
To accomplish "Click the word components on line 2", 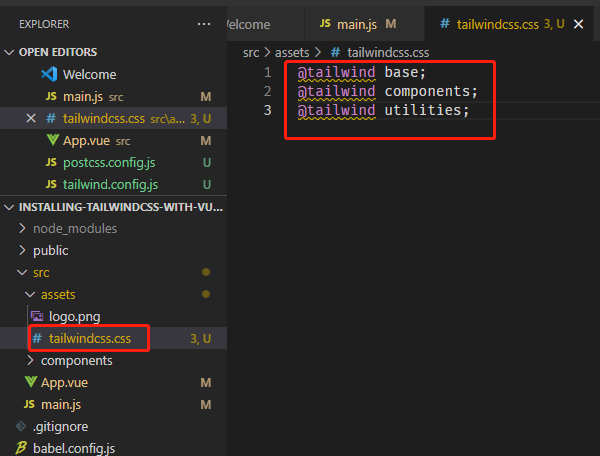I will pos(427,91).
